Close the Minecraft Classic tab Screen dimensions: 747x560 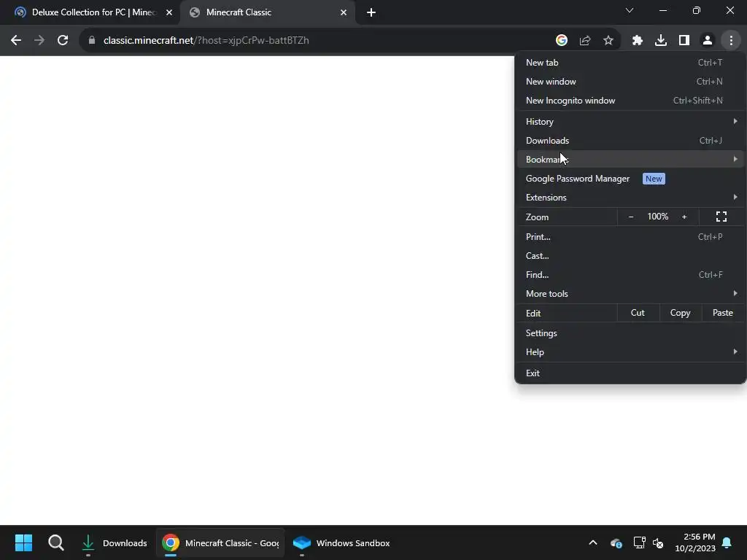pyautogui.click(x=344, y=12)
